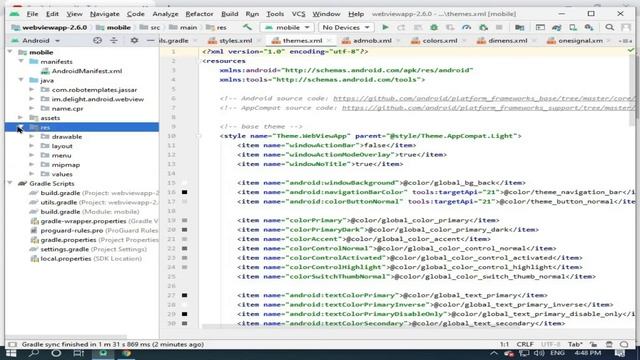
Task: Expand the assets folder
Action: point(21,118)
